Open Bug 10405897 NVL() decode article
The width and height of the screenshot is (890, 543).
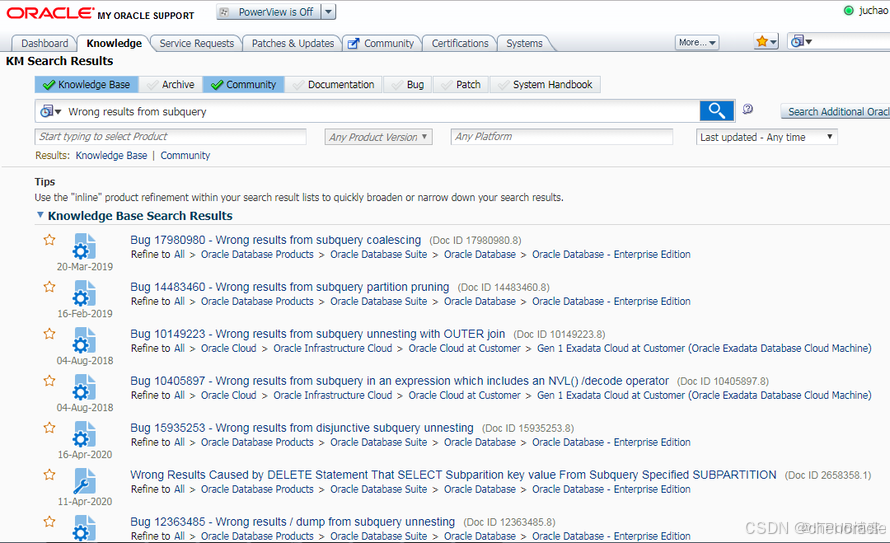click(x=400, y=381)
